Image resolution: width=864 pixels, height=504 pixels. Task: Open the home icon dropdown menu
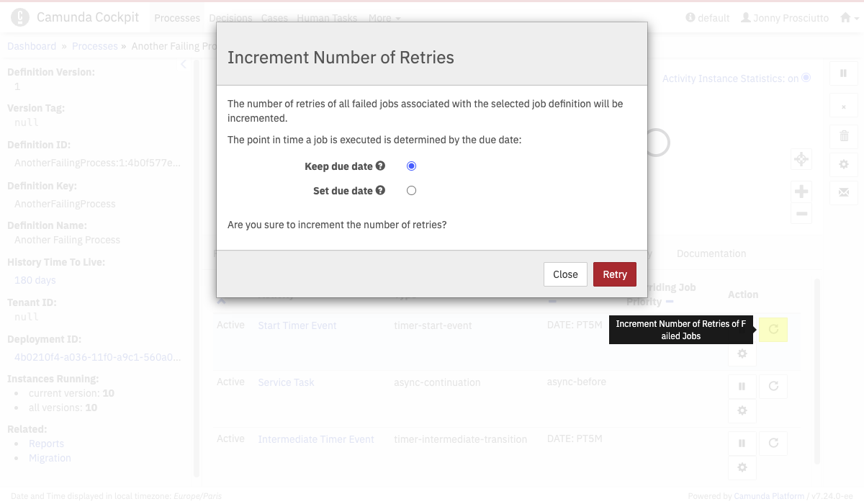(x=850, y=18)
